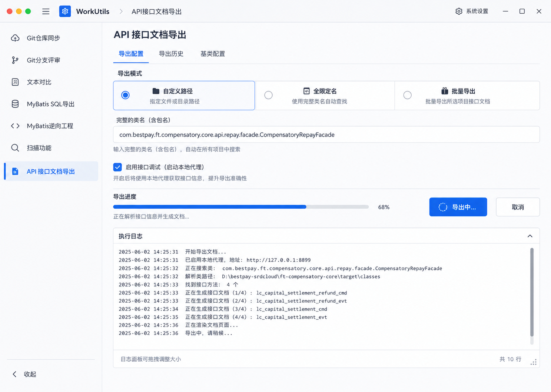Uncheck 启用接口调试 checkbox
The image size is (551, 392).
tap(117, 167)
